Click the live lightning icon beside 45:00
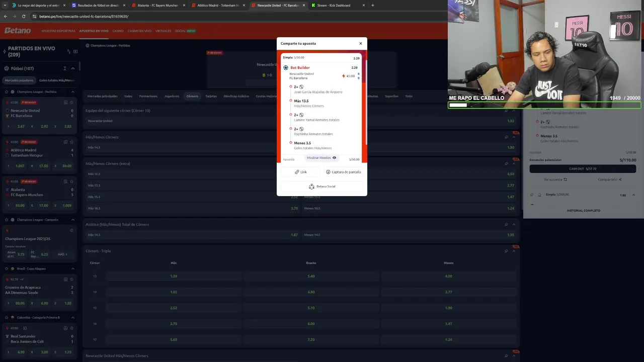 [x=344, y=76]
